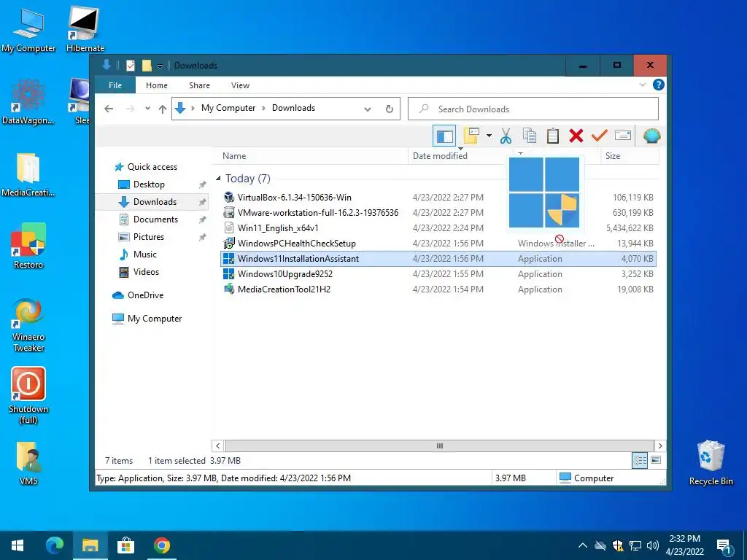This screenshot has width=747, height=560.
Task: Select Desktop in navigation pane
Action: coord(149,184)
